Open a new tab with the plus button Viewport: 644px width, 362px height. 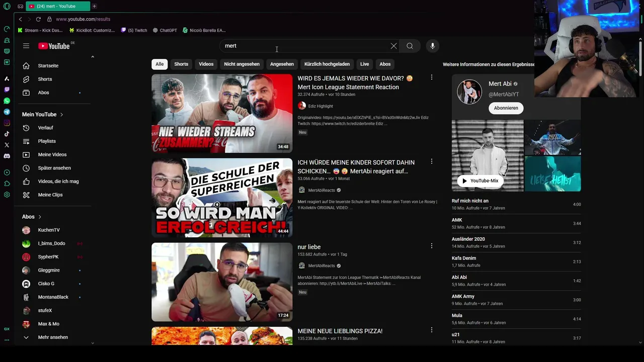coord(94,6)
